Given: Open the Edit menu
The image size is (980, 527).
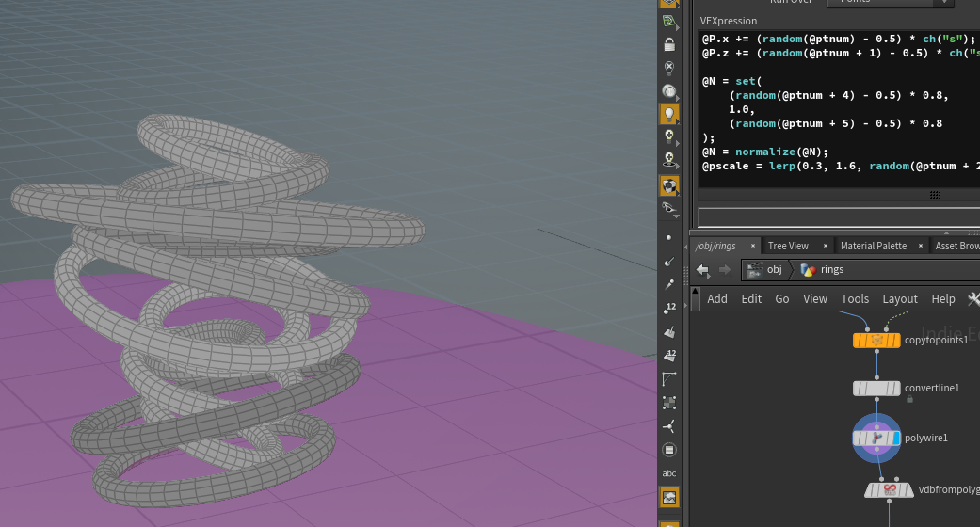Looking at the screenshot, I should coord(751,299).
